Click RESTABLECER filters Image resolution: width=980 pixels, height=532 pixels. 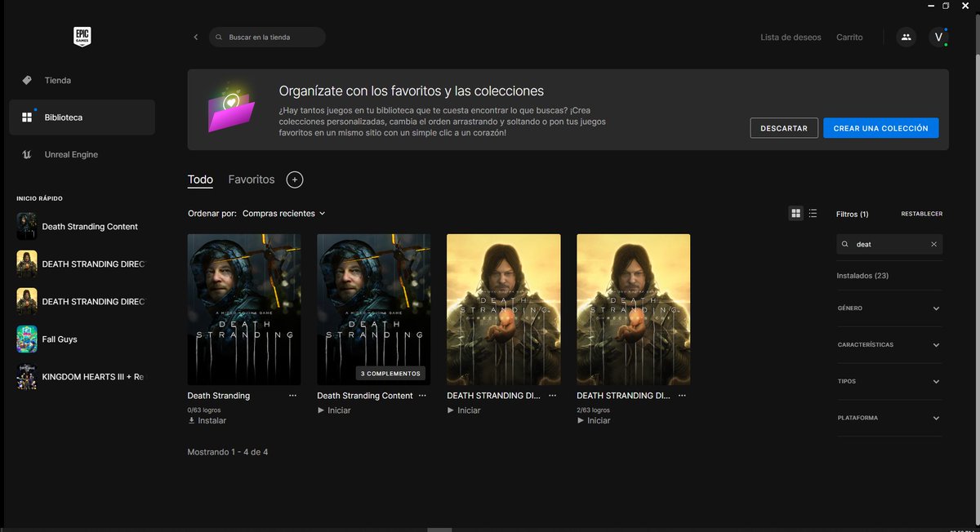[x=921, y=214]
